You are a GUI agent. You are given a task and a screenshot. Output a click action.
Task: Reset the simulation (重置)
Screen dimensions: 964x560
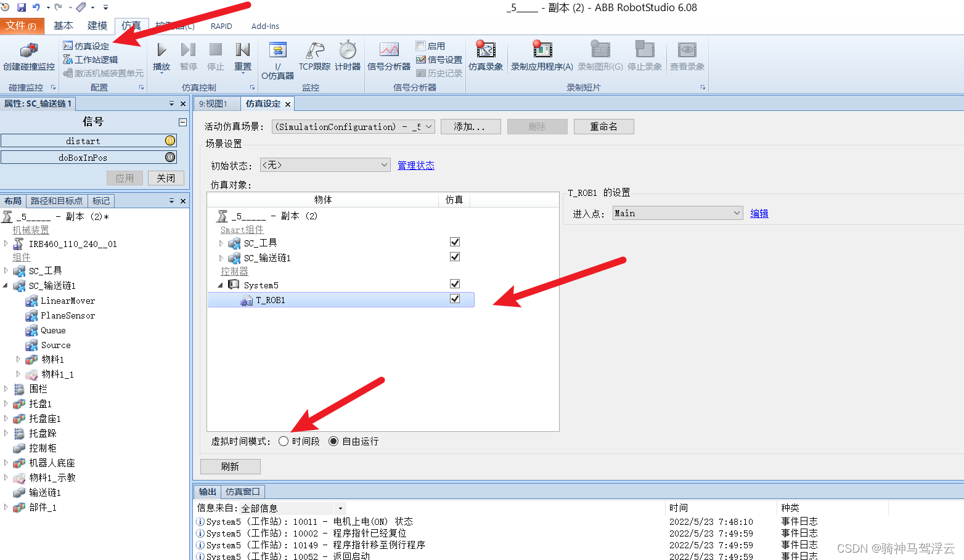tap(243, 57)
